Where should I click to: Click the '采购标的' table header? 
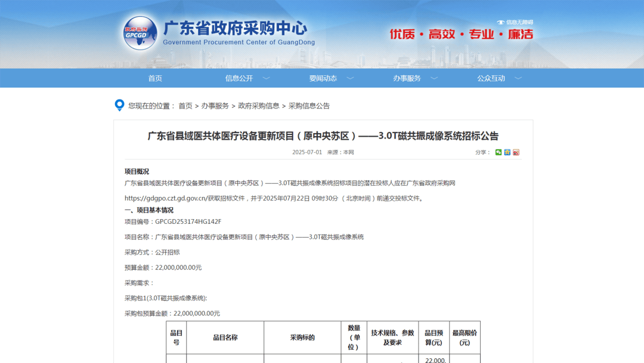pos(302,337)
